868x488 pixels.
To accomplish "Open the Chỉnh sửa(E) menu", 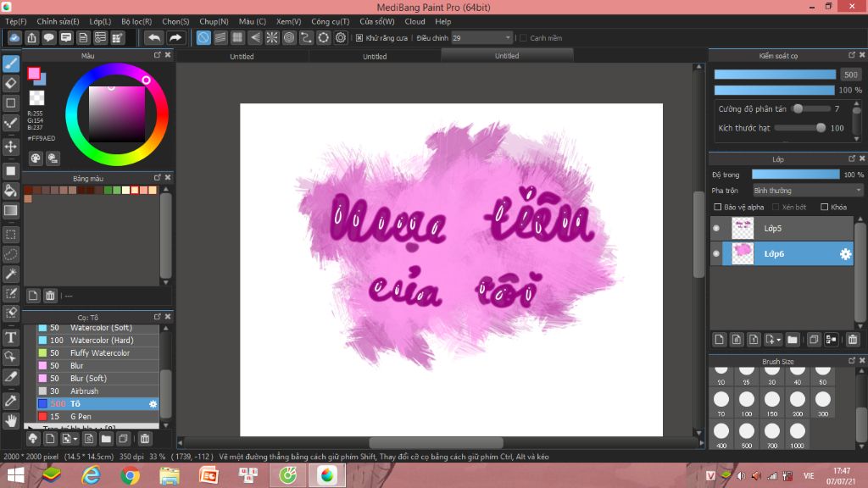I will (58, 21).
